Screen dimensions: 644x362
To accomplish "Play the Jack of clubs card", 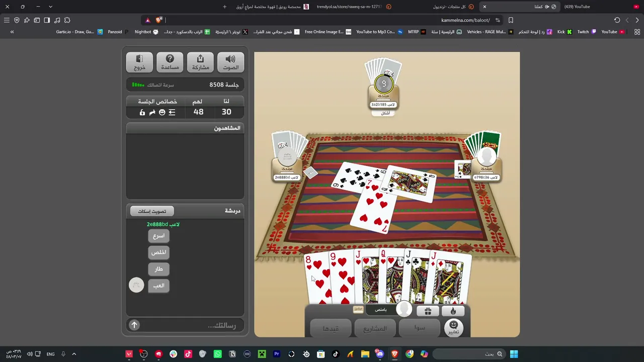I will pos(418,277).
